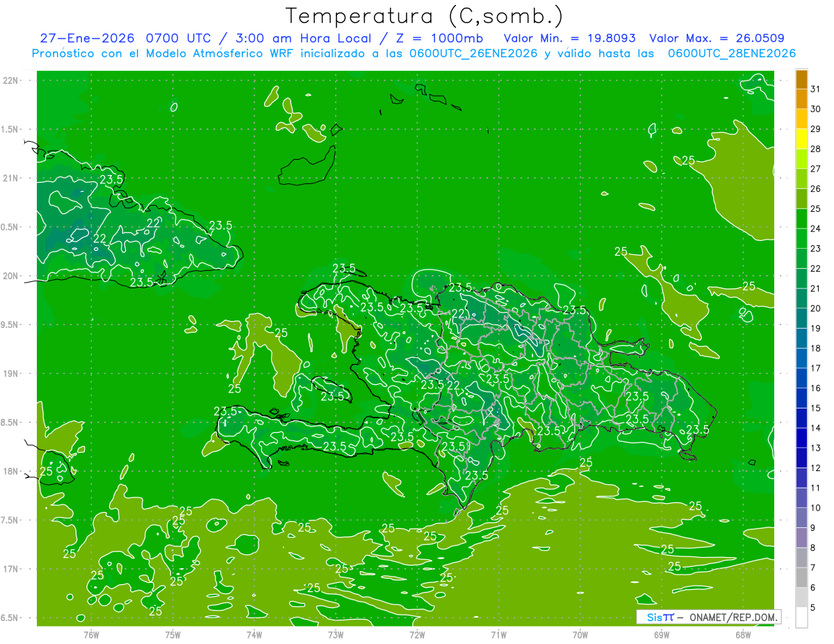Image resolution: width=834 pixels, height=644 pixels.
Task: Click the "75W" longitude axis label
Action: [x=173, y=634]
